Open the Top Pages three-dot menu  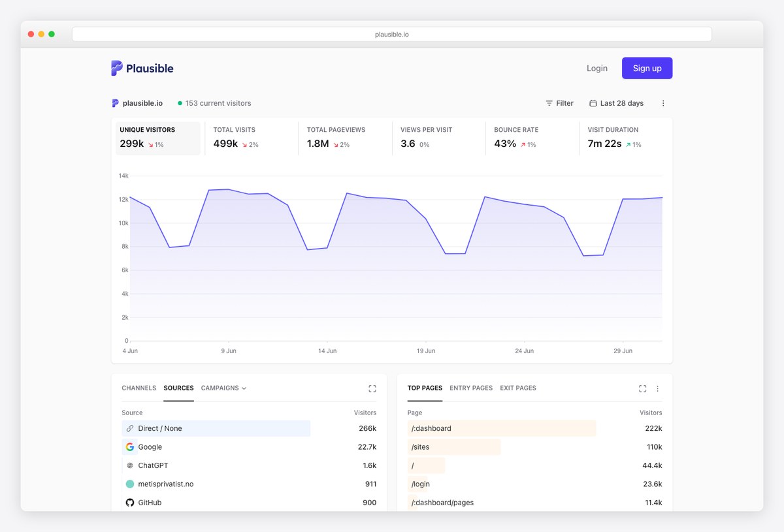click(658, 388)
